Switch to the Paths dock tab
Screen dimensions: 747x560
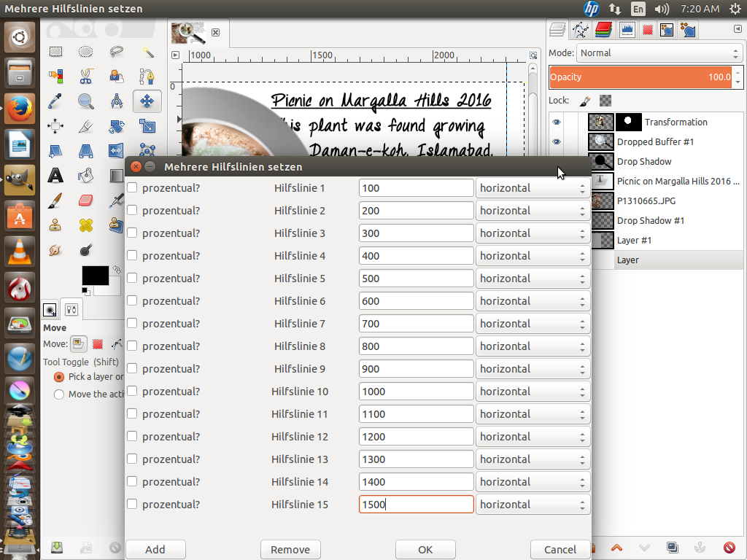(x=580, y=30)
